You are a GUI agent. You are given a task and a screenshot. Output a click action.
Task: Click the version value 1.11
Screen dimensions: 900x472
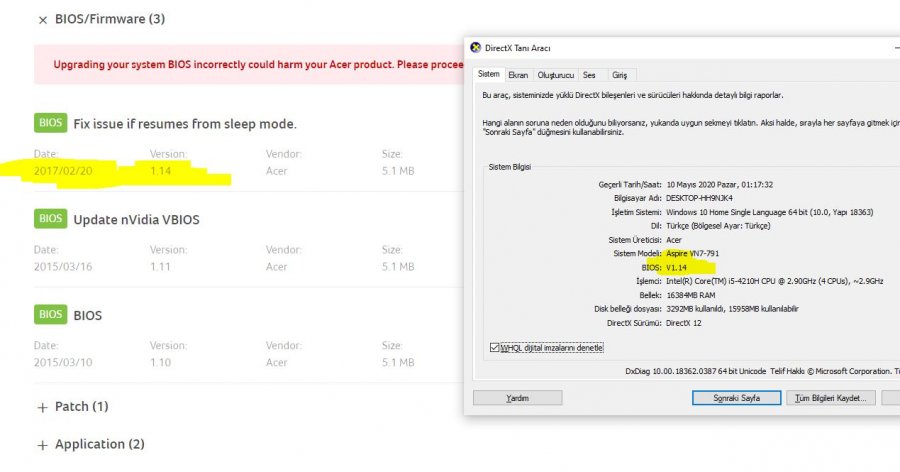pos(161,266)
